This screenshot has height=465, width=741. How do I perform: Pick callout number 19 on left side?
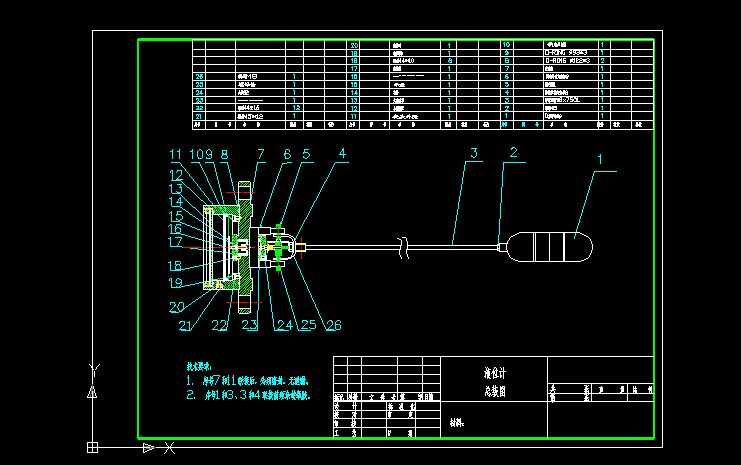[176, 283]
